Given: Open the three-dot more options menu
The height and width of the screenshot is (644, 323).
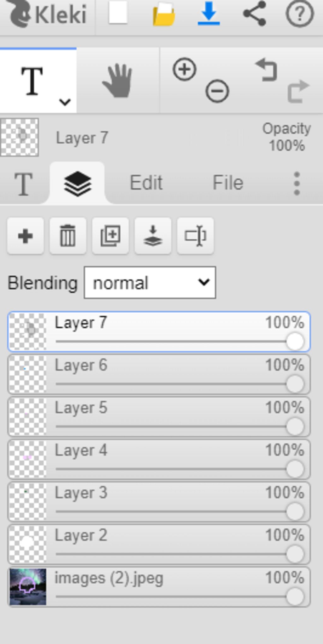Looking at the screenshot, I should click(x=297, y=183).
